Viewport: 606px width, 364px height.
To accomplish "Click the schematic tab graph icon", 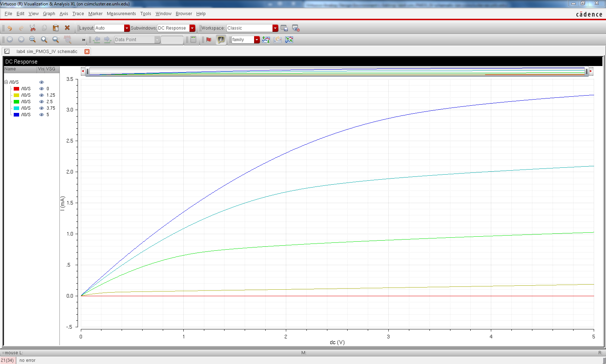I will tap(7, 51).
